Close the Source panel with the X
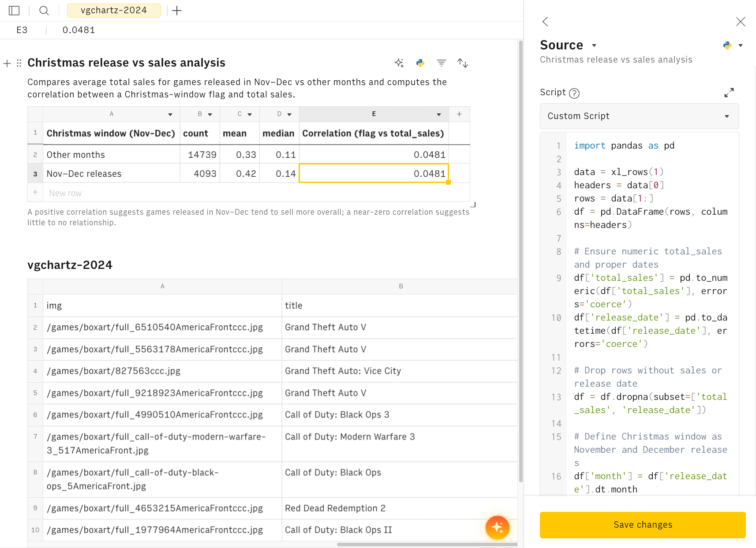This screenshot has height=548, width=756. [x=740, y=22]
